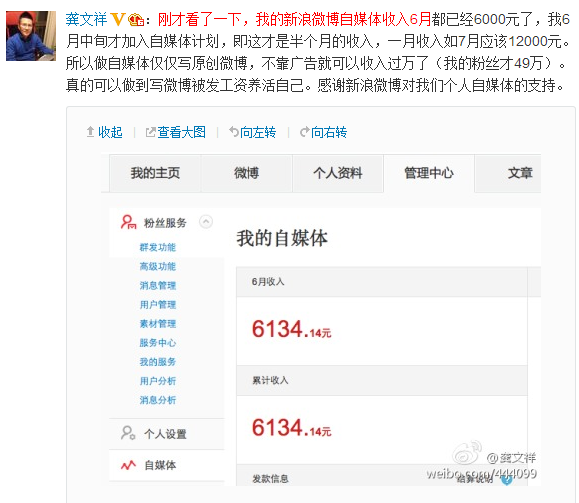Click the 累计收入 label
The height and width of the screenshot is (503, 579).
click(x=270, y=381)
